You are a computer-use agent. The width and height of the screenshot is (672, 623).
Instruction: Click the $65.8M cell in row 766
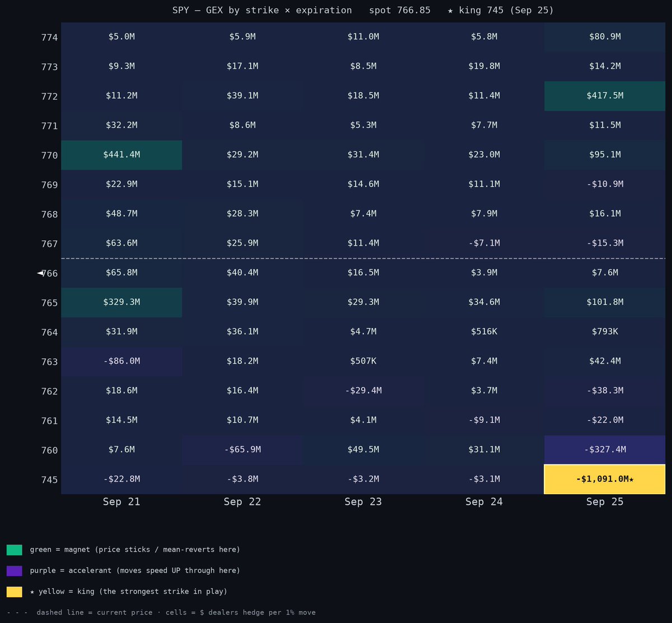click(122, 273)
